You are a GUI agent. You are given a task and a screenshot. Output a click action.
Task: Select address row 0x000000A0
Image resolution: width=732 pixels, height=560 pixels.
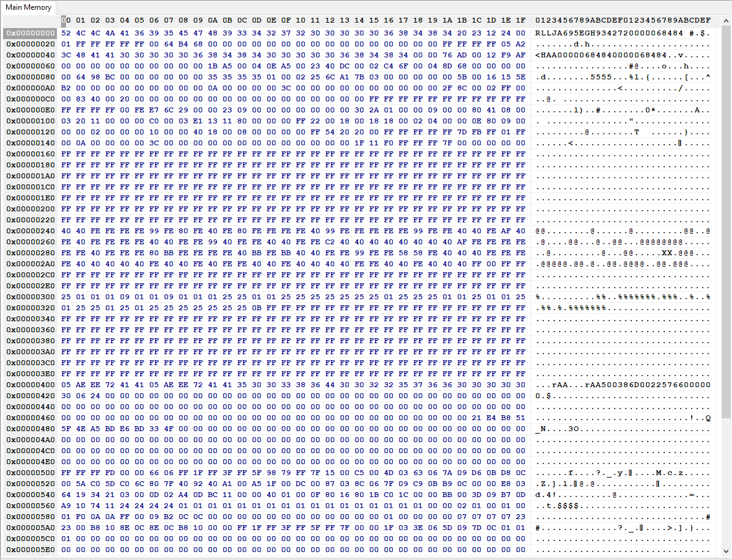point(31,88)
